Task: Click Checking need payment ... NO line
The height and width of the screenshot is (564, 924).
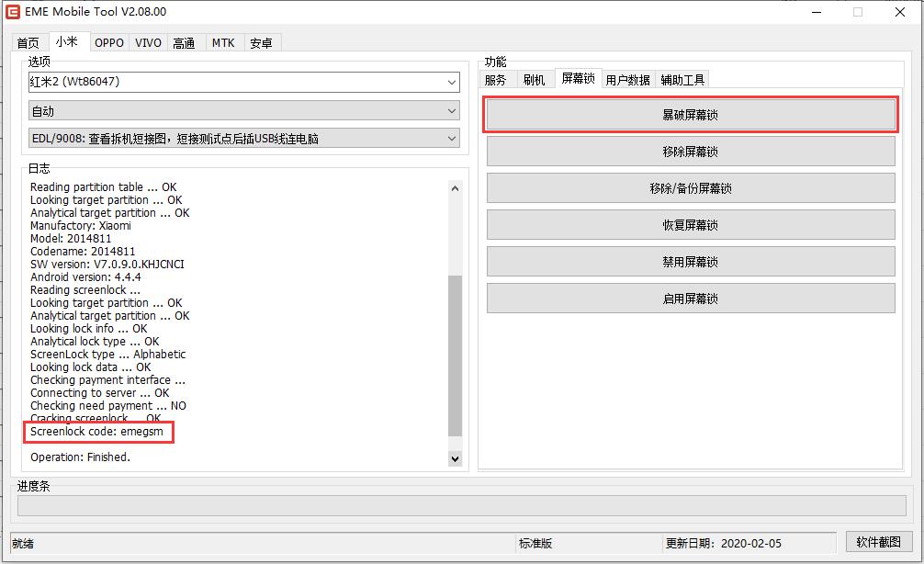Action: [107, 405]
